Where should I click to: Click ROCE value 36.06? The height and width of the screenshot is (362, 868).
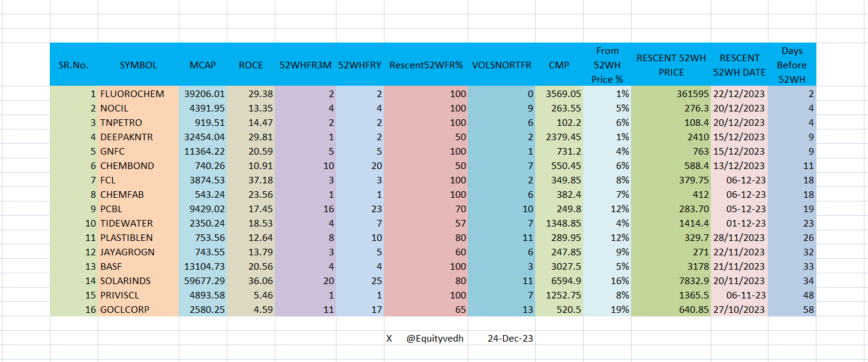(x=251, y=280)
